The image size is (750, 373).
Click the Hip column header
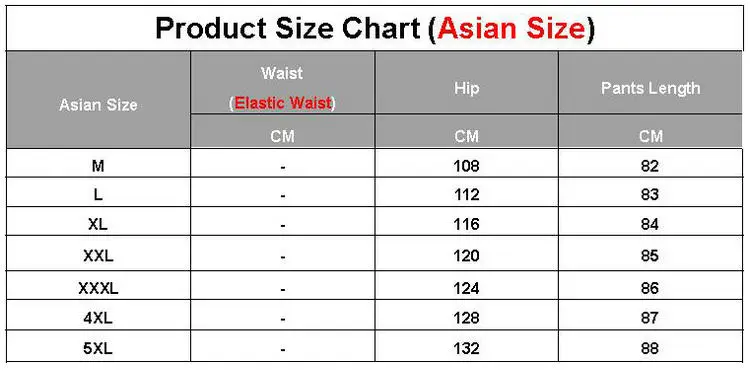point(466,88)
